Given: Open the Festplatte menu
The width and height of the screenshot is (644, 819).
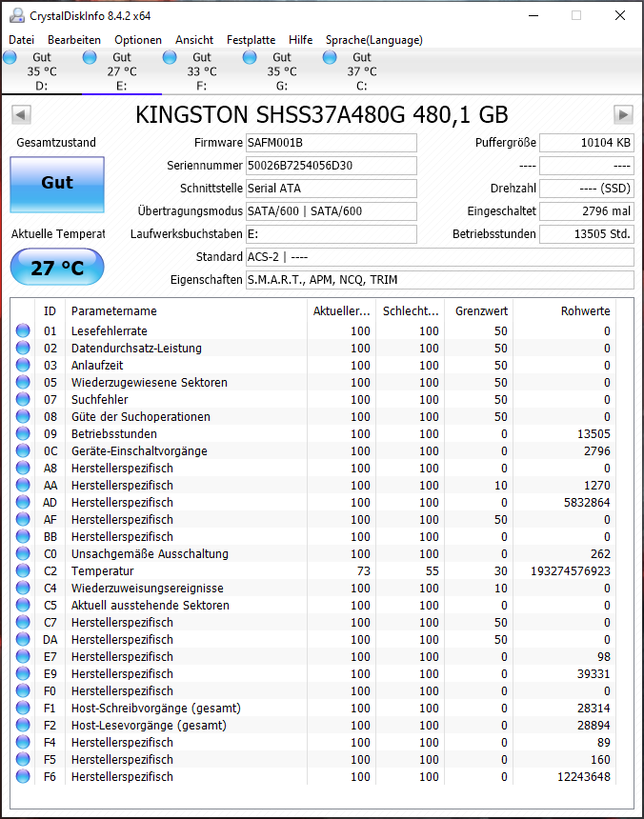Looking at the screenshot, I should click(x=251, y=40).
